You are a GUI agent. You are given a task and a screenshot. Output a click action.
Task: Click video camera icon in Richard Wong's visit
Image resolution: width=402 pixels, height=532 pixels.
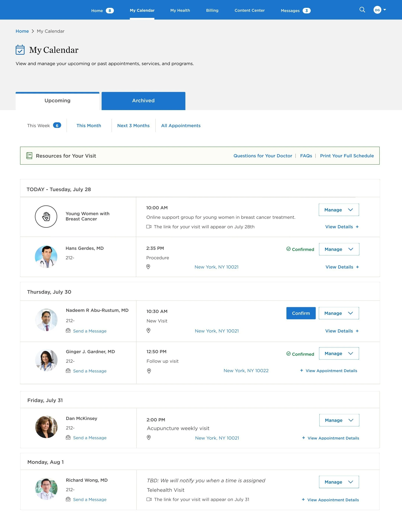(149, 499)
